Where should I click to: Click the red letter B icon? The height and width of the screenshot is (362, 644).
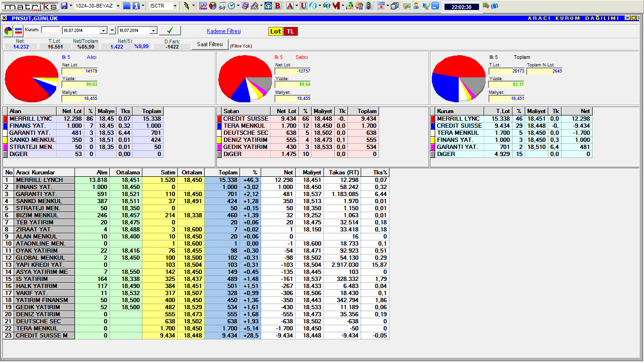point(278,6)
